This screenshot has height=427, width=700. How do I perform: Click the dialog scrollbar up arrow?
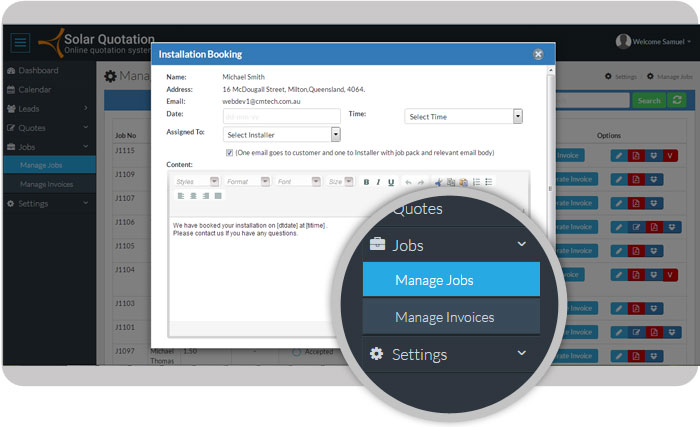pos(550,70)
